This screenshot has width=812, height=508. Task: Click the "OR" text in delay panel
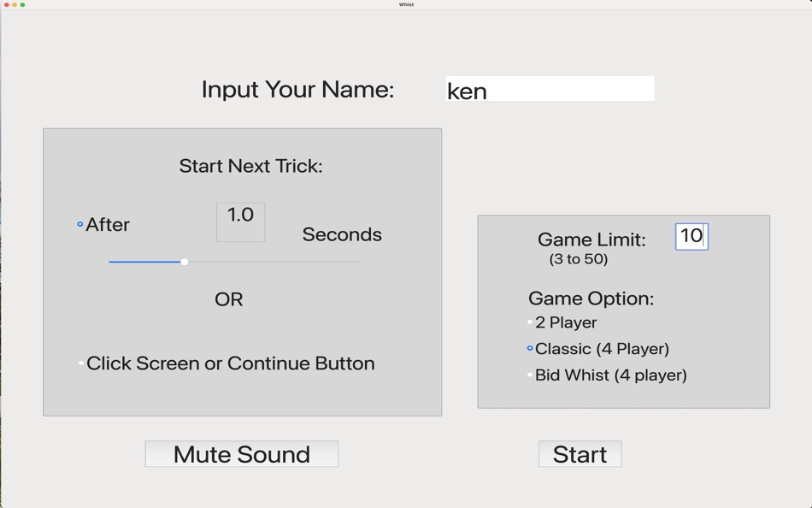[x=227, y=299]
